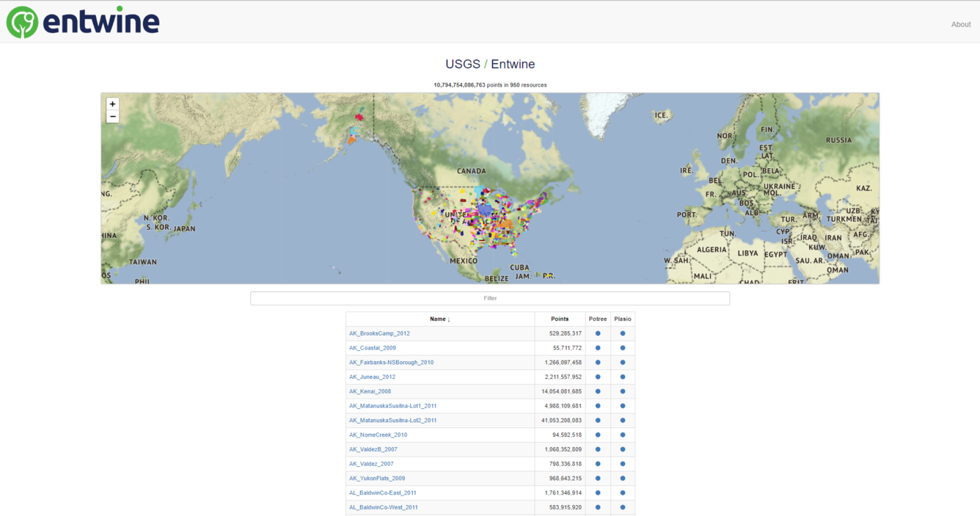Open Plasio viewer for AK_Valdez_2007
The image size is (980, 516).
click(x=623, y=463)
